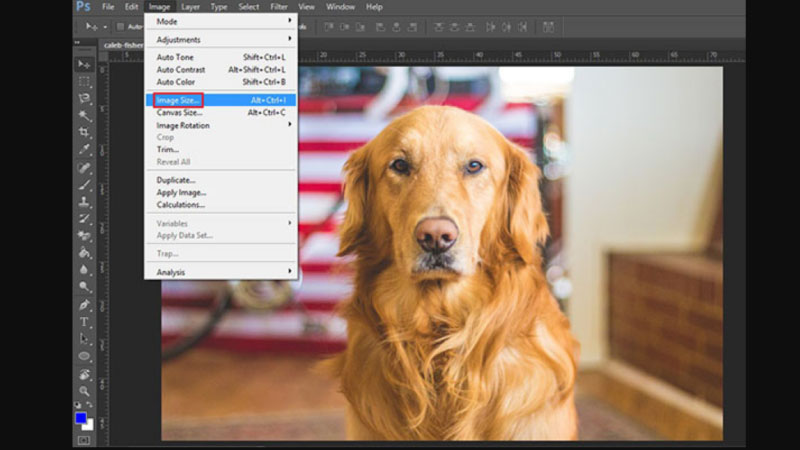
Task: Choose Duplicate menu entry
Action: click(221, 180)
